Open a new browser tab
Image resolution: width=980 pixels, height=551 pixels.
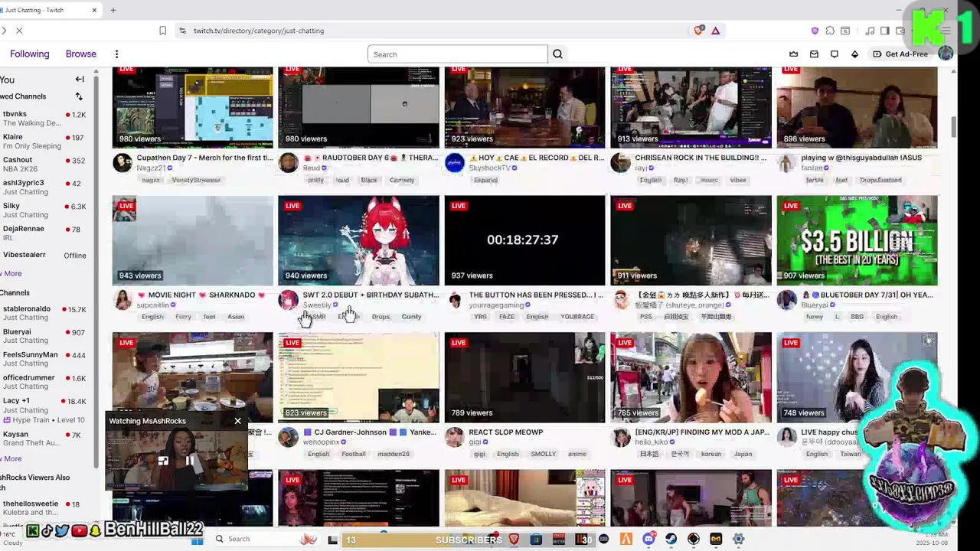coord(113,10)
